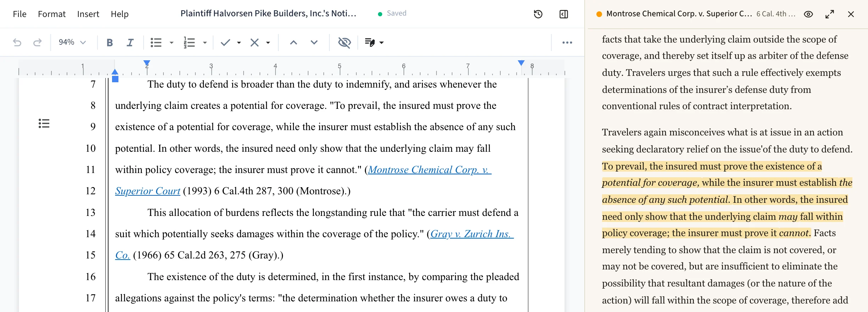
Task: Toggle italic formatting
Action: coord(130,43)
